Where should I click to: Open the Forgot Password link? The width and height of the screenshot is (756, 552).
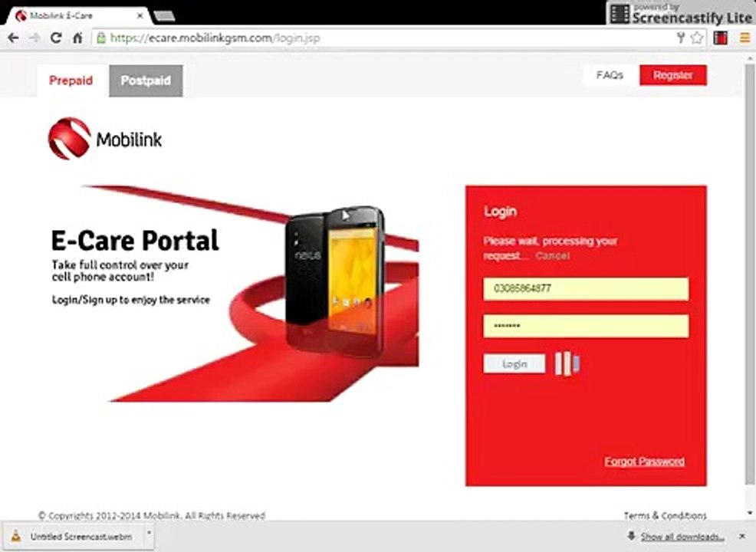pyautogui.click(x=645, y=462)
